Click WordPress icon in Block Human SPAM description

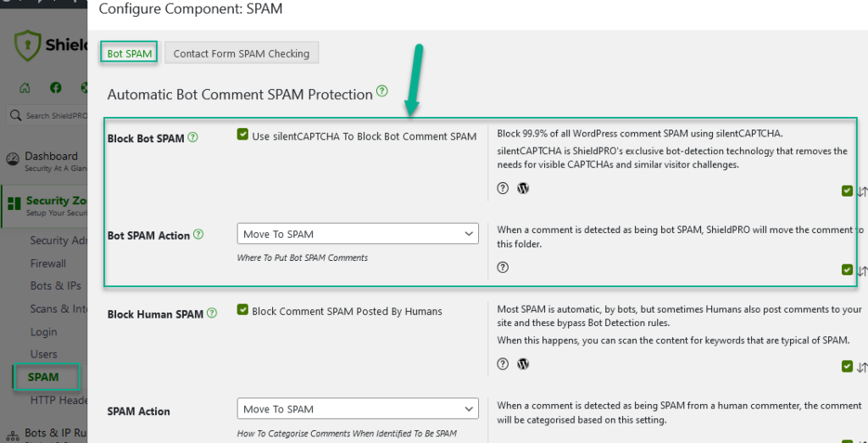(x=523, y=364)
